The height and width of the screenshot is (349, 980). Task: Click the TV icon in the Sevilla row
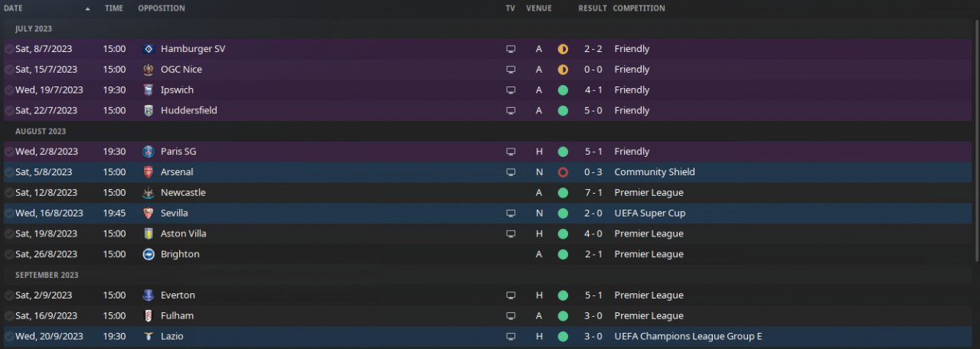511,214
